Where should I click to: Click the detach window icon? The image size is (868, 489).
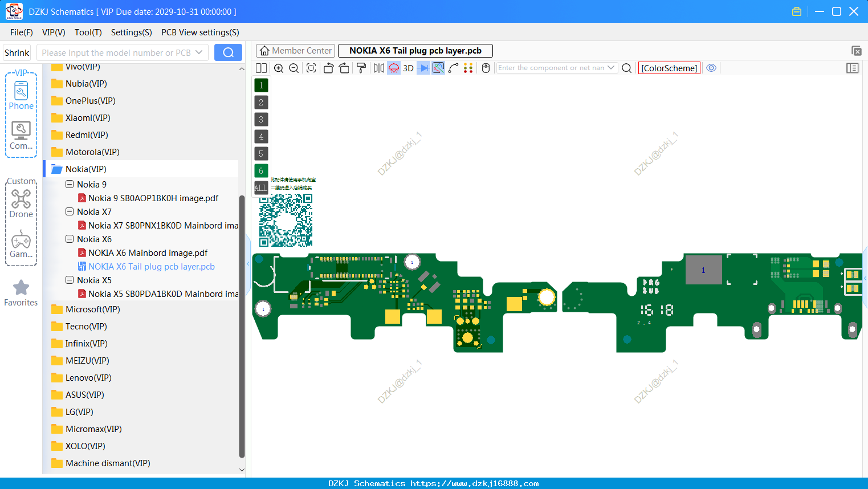tap(856, 51)
